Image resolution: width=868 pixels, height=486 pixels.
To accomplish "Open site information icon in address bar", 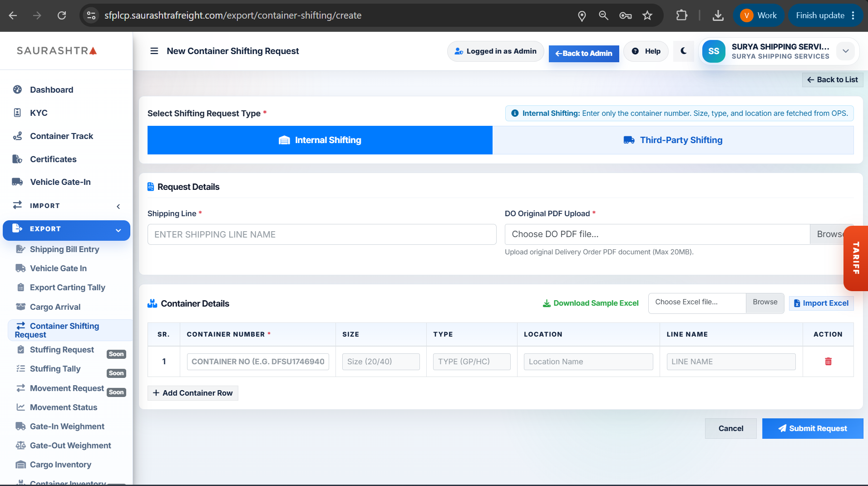I will click(91, 15).
